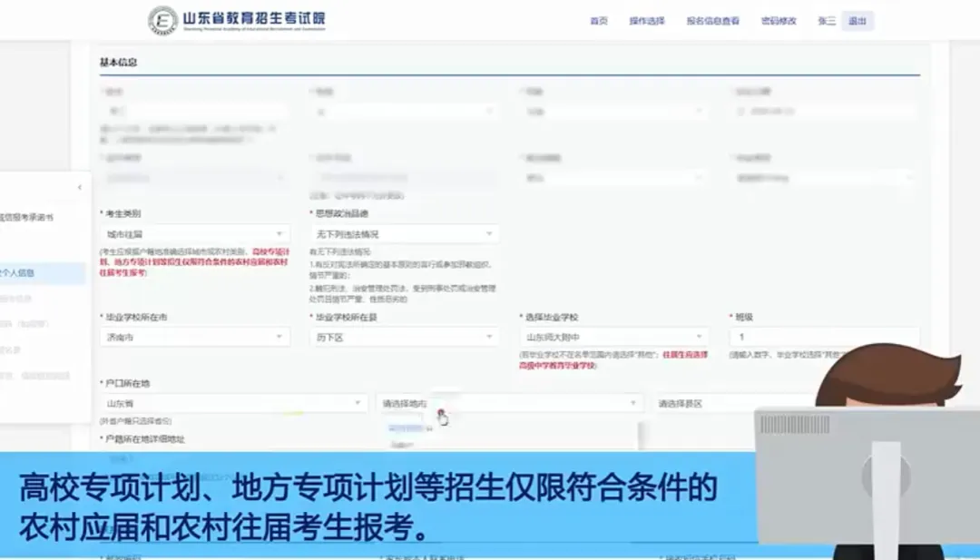Open the 考生类别 dropdown showing 城市往届

point(194,234)
